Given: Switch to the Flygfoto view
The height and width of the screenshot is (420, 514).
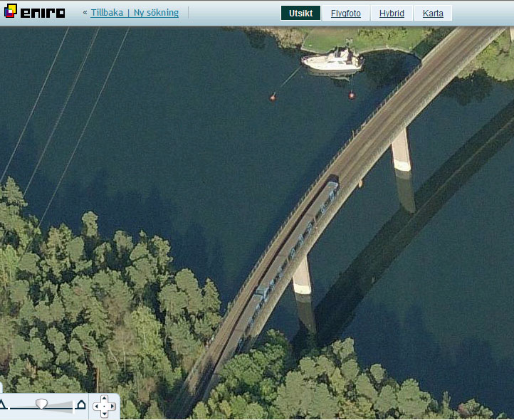Looking at the screenshot, I should (x=346, y=13).
